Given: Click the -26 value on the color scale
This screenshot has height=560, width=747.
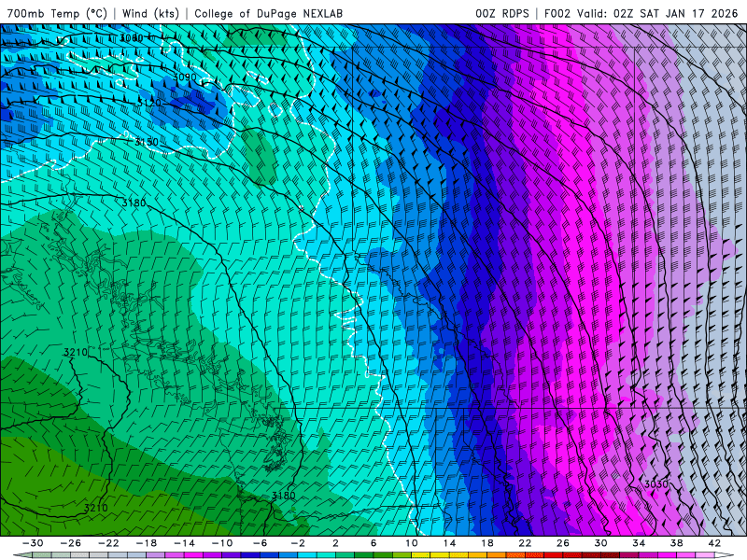Looking at the screenshot, I should (71, 543).
